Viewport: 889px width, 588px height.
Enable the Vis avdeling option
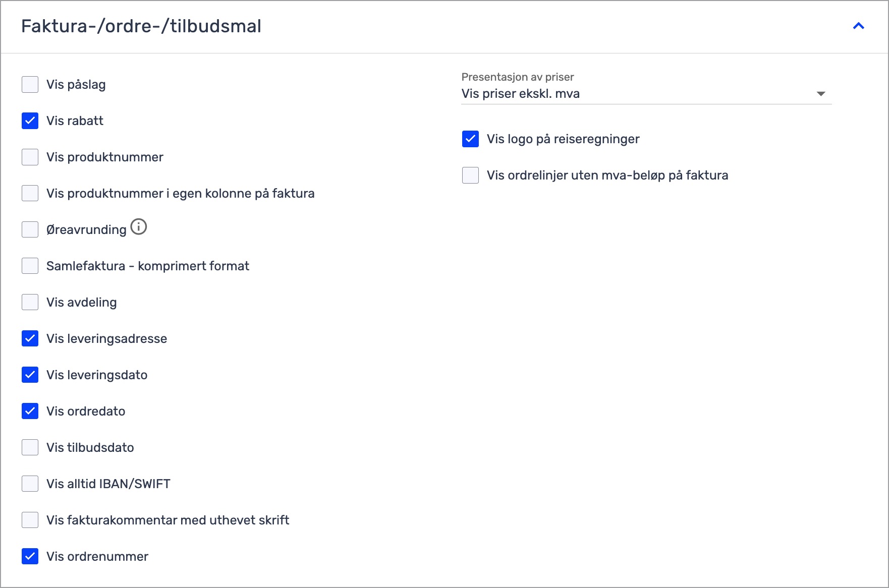point(30,303)
